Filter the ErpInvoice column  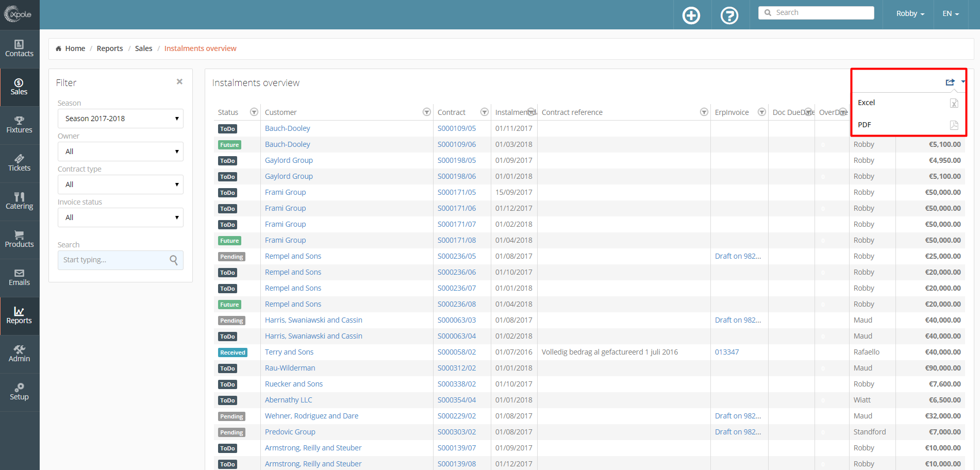(x=761, y=112)
